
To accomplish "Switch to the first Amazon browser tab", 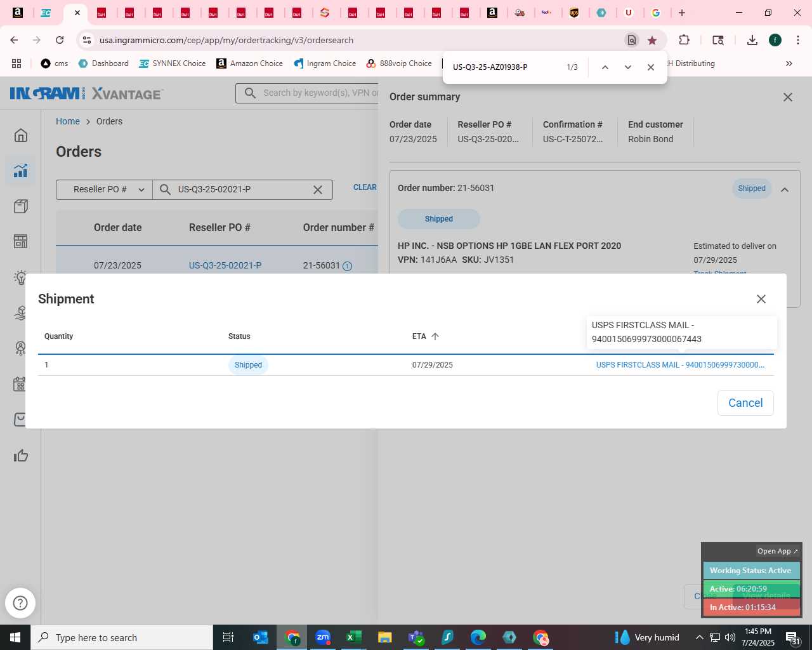I will pyautogui.click(x=18, y=13).
